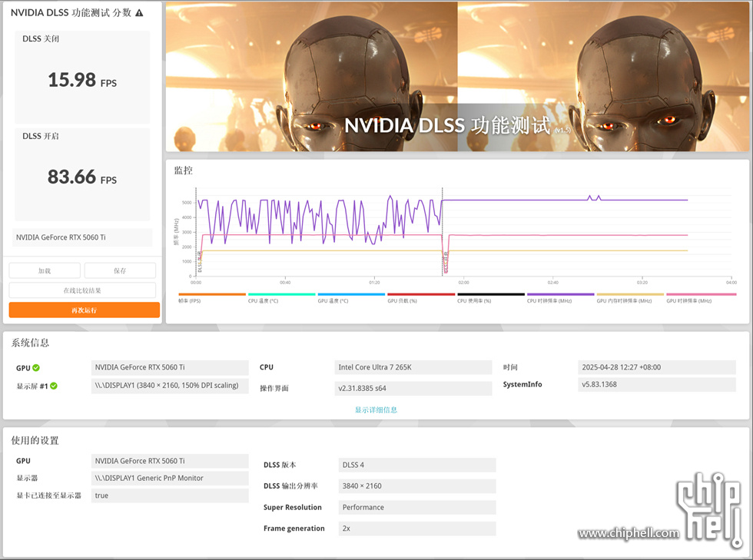
Task: Select the system info GPU value field
Action: (170, 367)
